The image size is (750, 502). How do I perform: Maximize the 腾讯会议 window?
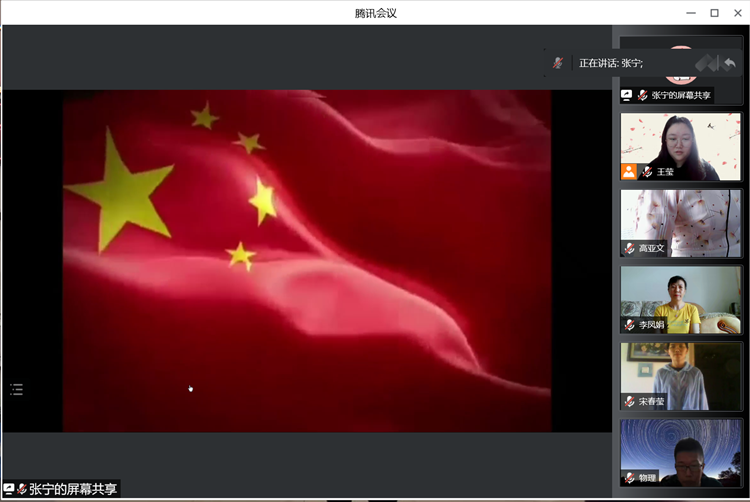pyautogui.click(x=714, y=13)
